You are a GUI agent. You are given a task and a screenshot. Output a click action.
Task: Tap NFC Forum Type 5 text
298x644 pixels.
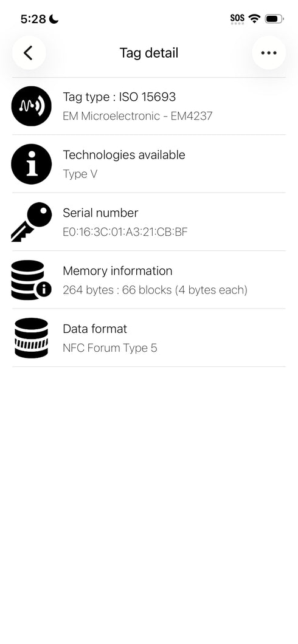click(109, 348)
